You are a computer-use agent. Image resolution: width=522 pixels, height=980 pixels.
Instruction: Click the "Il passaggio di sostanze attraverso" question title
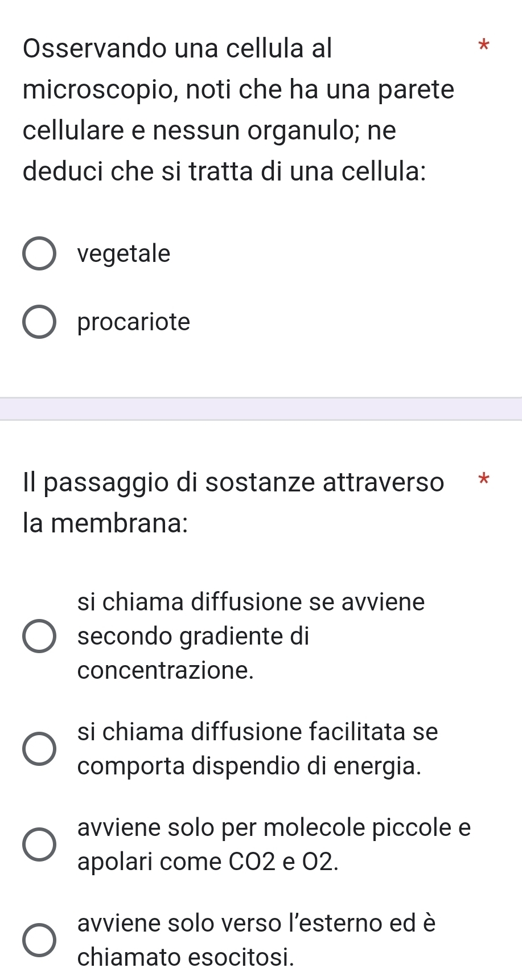click(233, 482)
